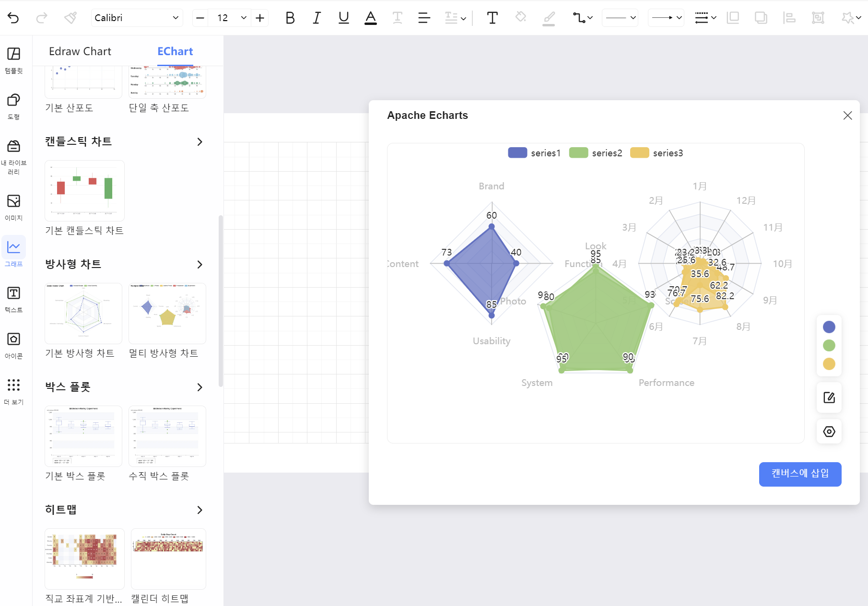Pick the yellow color swatch

click(x=829, y=364)
